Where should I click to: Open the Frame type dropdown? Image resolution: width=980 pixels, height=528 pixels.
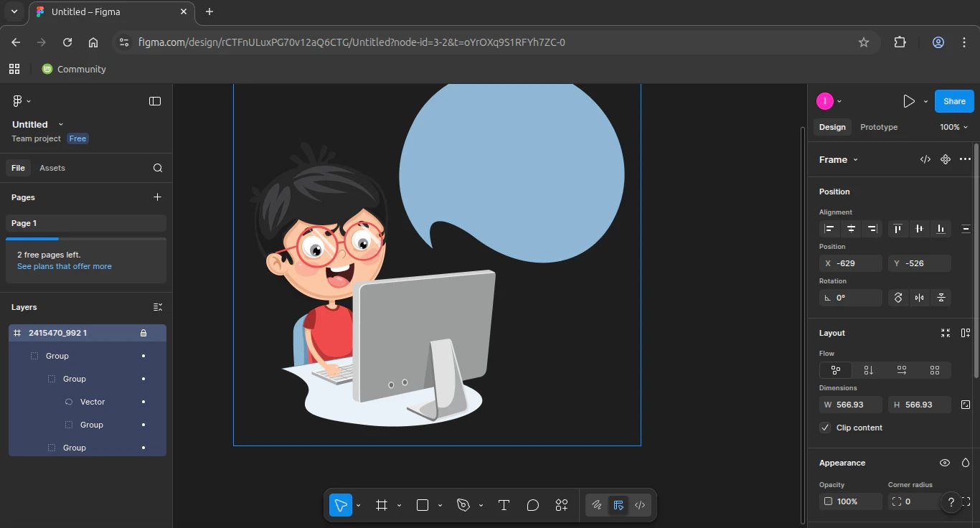pos(839,159)
